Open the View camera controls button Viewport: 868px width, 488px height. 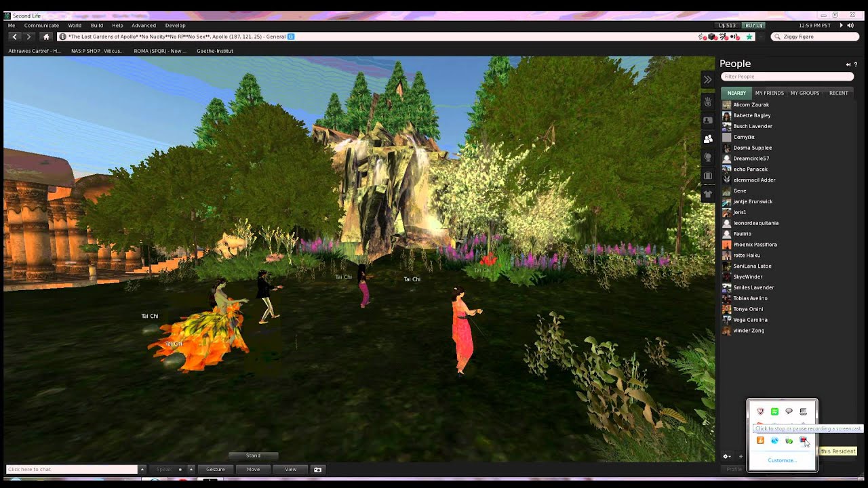[x=290, y=469]
